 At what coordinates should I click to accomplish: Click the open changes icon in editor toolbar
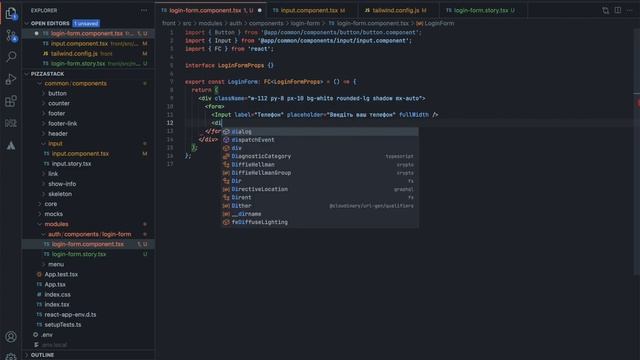pos(605,10)
